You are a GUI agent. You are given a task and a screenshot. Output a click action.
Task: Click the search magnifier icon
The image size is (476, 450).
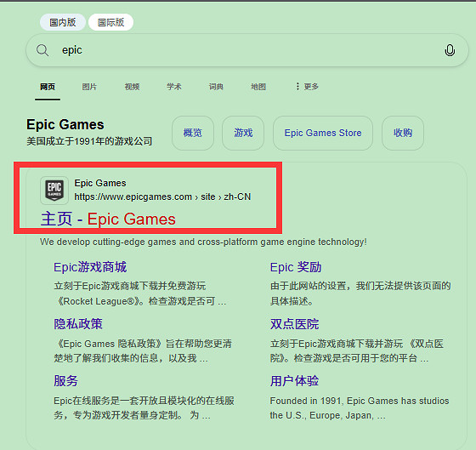coord(42,50)
